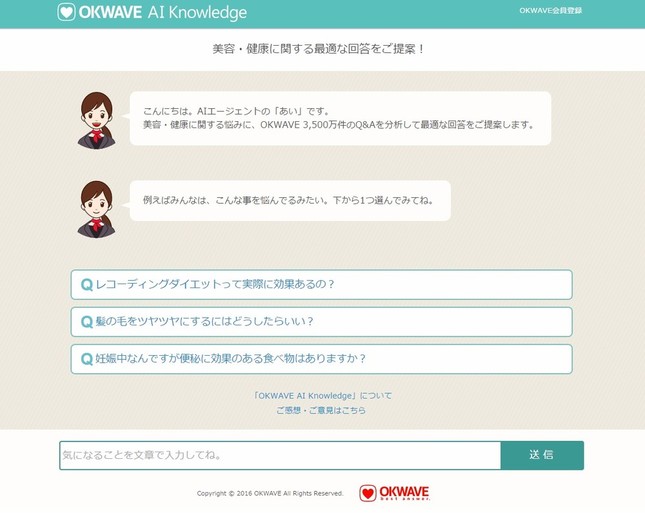Click the red OKWAVE footer logo
Image resolution: width=645 pixels, height=513 pixels.
coord(394,493)
